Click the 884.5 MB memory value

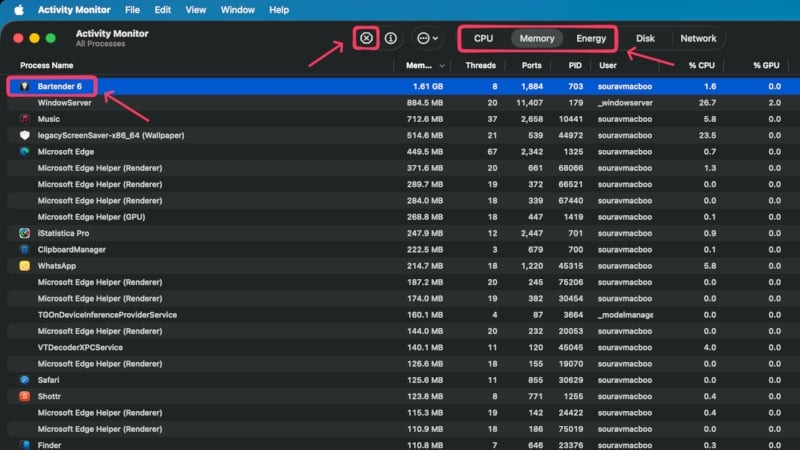(424, 103)
